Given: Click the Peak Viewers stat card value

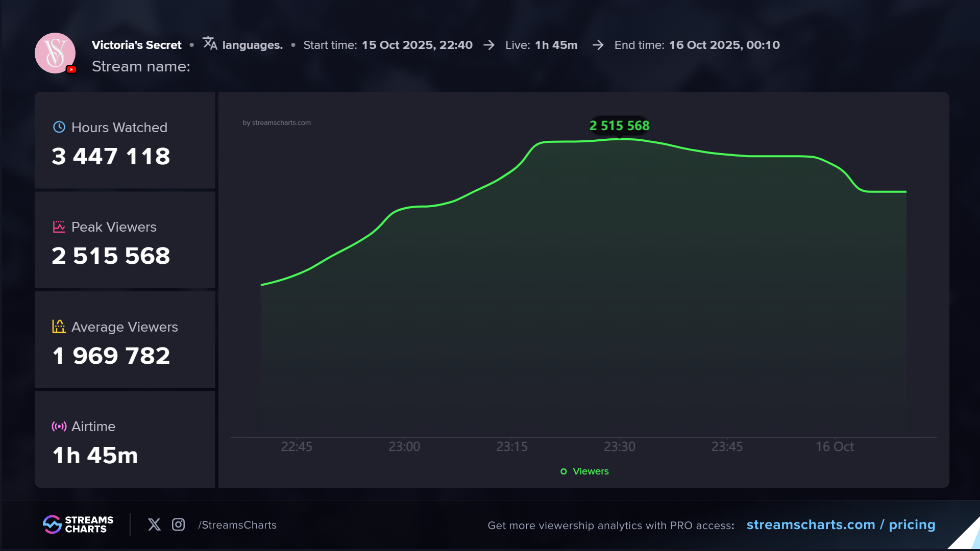Looking at the screenshot, I should tap(111, 256).
